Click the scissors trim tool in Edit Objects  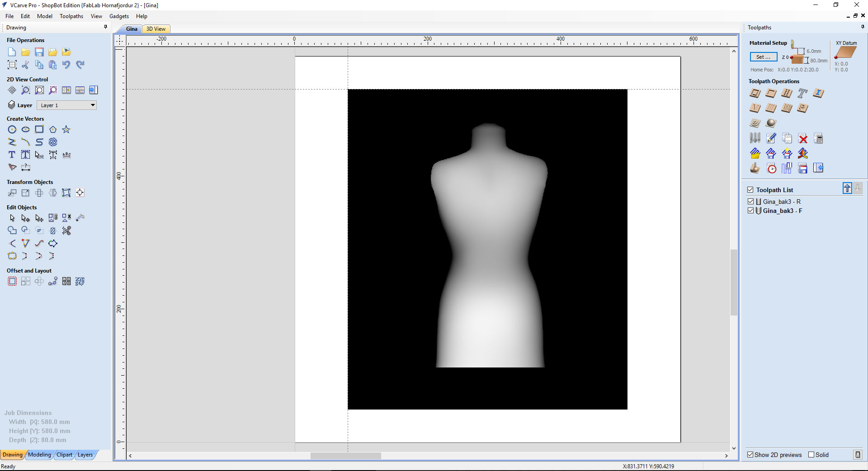pyautogui.click(x=66, y=231)
